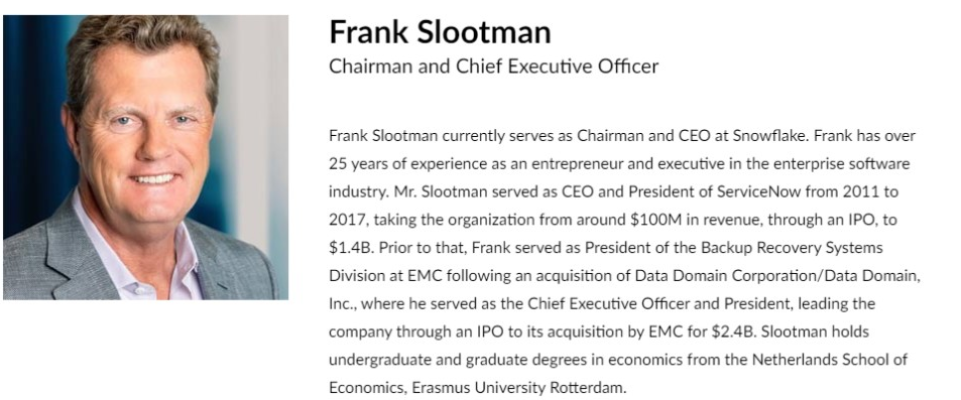Image resolution: width=961 pixels, height=400 pixels.
Task: Click the "Frank Slootman" name heading
Action: tap(440, 32)
